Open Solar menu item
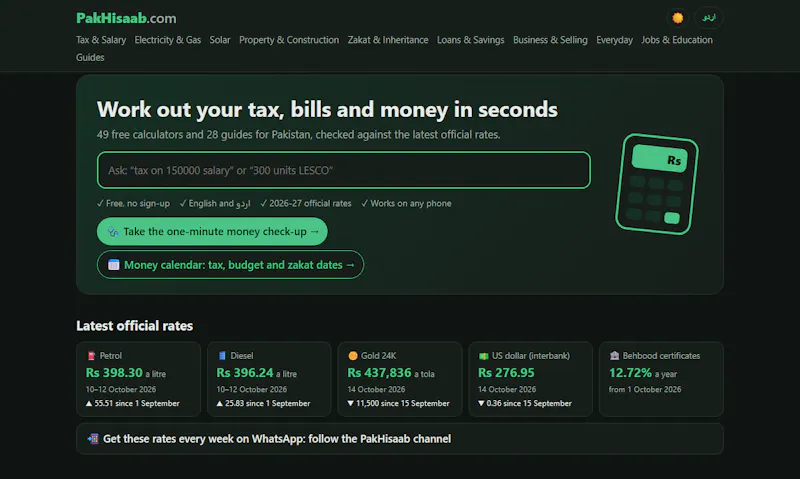Screen dimensions: 800x479 [220, 40]
